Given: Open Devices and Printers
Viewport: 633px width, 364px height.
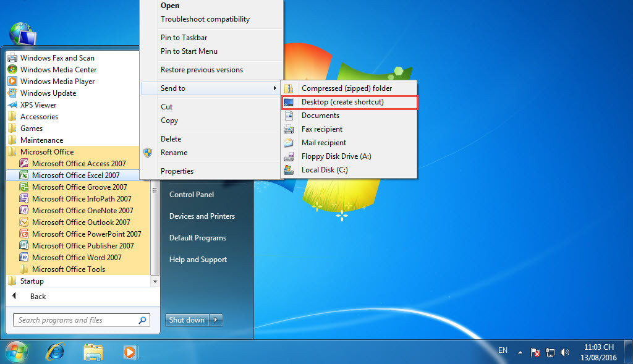Looking at the screenshot, I should (202, 216).
